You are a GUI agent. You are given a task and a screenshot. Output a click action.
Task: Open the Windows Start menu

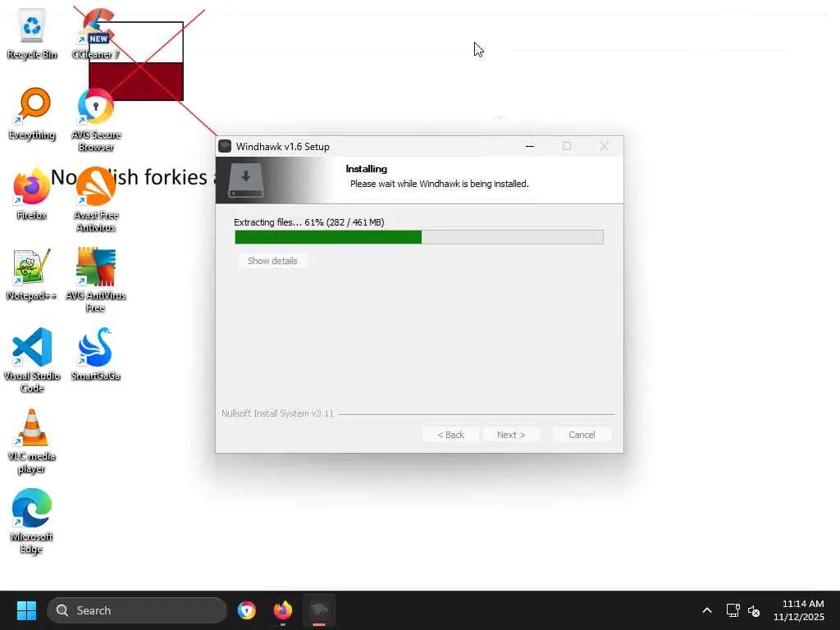pyautogui.click(x=26, y=610)
